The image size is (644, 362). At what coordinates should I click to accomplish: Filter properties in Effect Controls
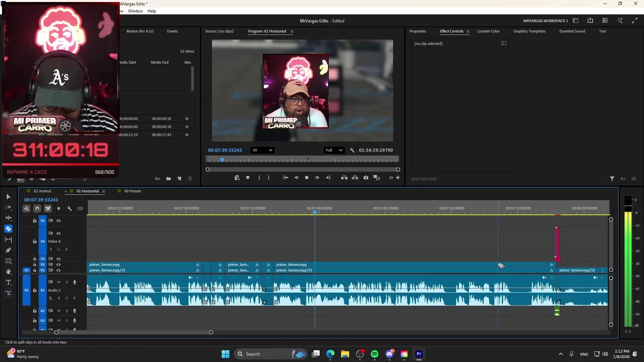(x=612, y=178)
